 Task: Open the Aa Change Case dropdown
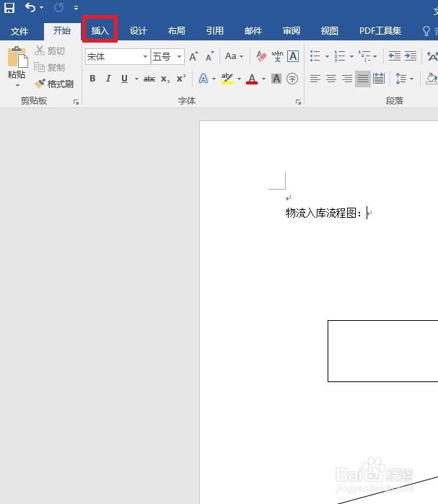tap(234, 56)
